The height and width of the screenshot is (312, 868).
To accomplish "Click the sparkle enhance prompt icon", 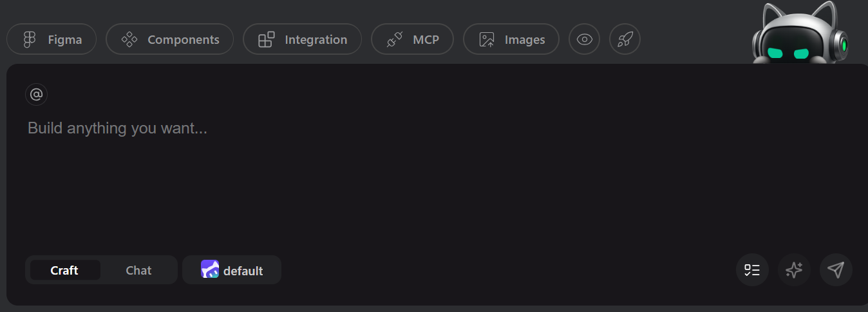I will click(794, 270).
